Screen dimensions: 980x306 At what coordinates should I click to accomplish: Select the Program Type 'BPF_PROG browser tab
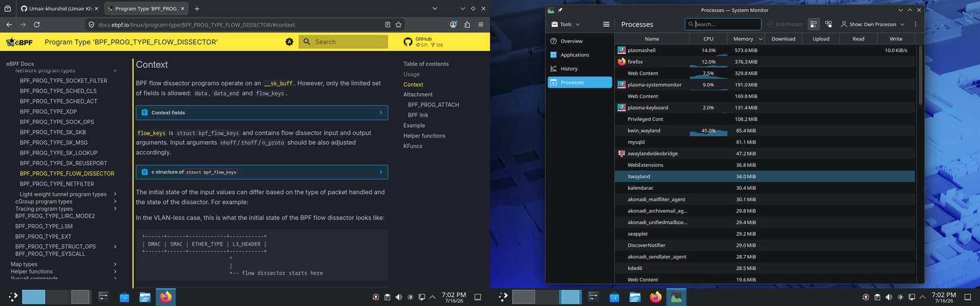pos(146,9)
